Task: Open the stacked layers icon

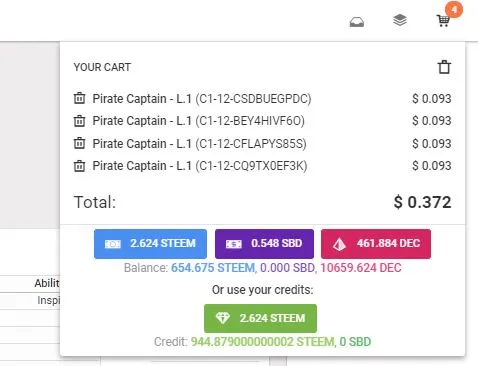Action: coord(400,20)
